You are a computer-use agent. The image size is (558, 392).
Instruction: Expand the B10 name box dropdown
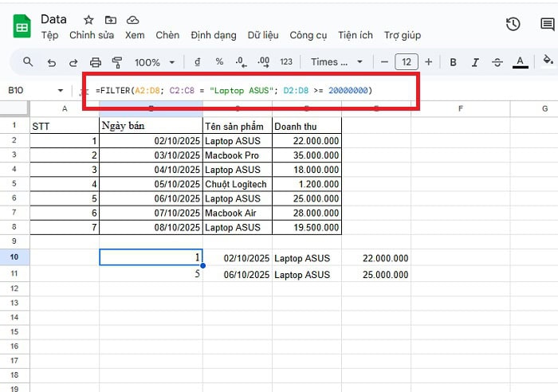point(61,91)
